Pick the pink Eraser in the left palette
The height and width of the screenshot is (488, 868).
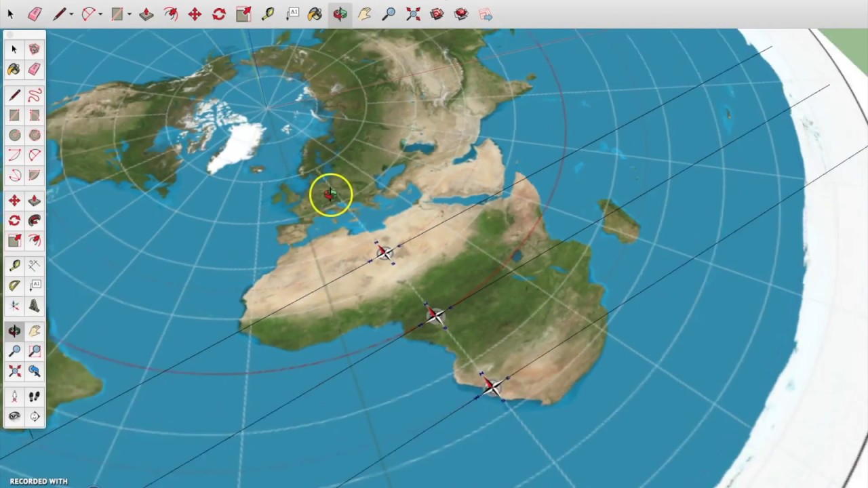[35, 69]
